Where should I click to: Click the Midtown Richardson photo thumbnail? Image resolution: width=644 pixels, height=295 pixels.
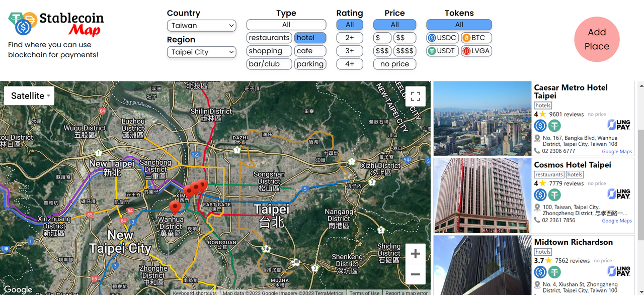click(483, 265)
